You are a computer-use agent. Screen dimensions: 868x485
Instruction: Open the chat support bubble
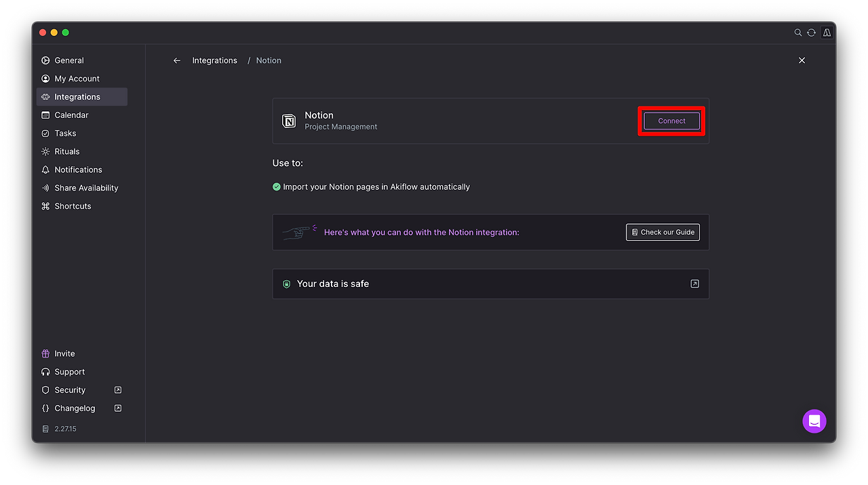(814, 421)
